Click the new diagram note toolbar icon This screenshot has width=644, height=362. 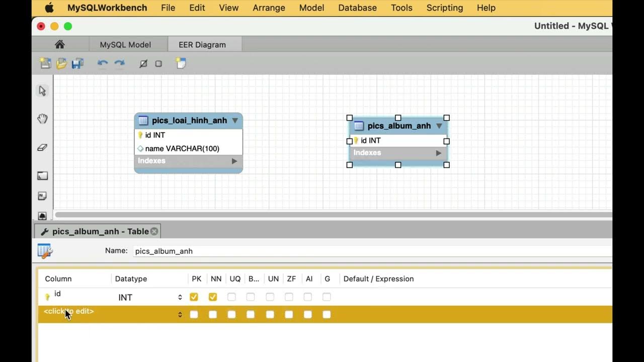(x=181, y=63)
